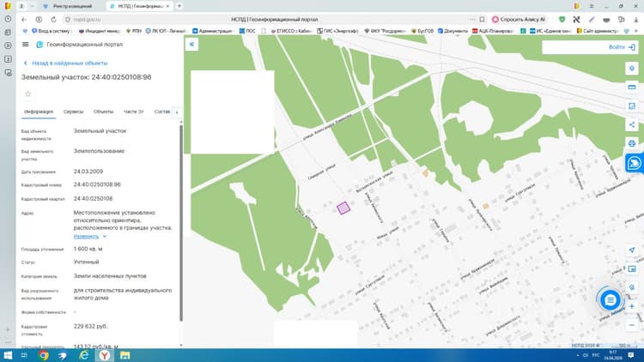This screenshot has height=362, width=644.
Task: Expand more tabs arrow next to Состав
Action: tap(177, 112)
